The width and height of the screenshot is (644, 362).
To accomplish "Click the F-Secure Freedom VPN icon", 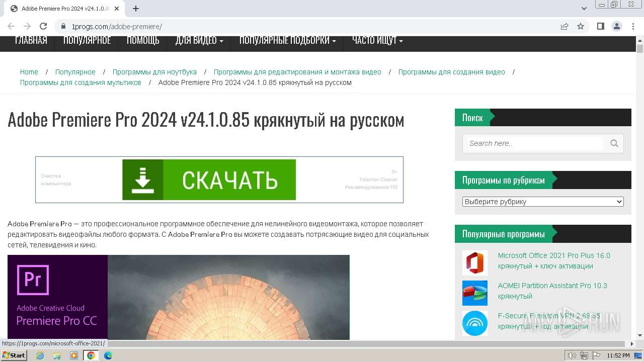I will (475, 323).
